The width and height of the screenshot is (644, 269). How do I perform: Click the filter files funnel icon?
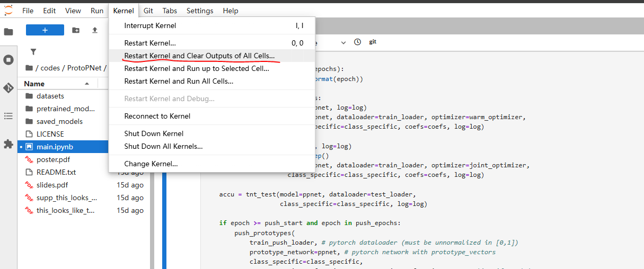tap(33, 52)
